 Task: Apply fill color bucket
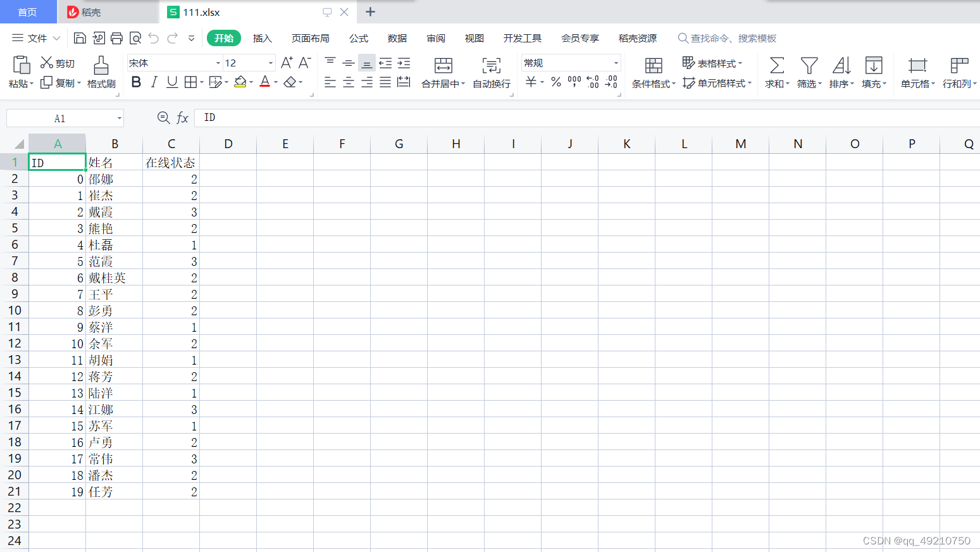tap(240, 82)
